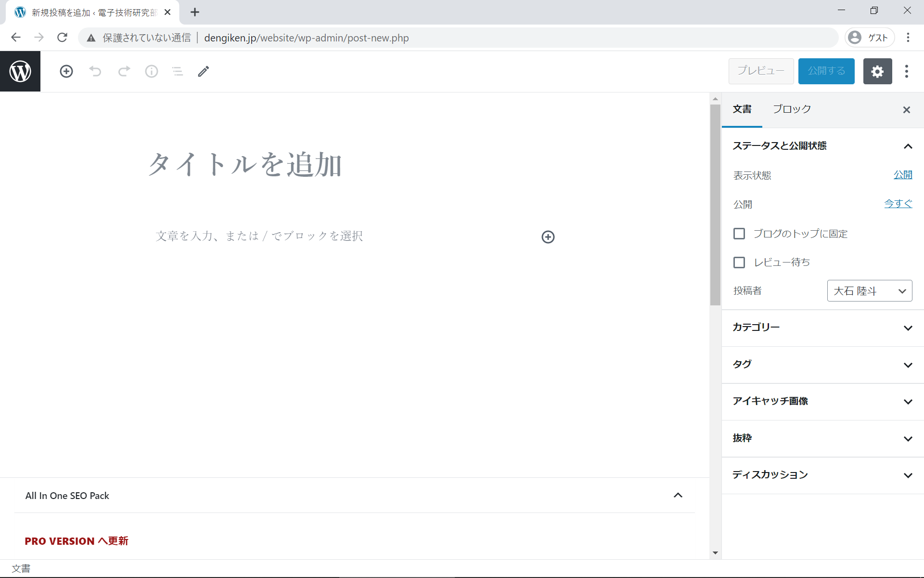This screenshot has height=578, width=924.
Task: Click the プレビュー button
Action: click(x=761, y=71)
